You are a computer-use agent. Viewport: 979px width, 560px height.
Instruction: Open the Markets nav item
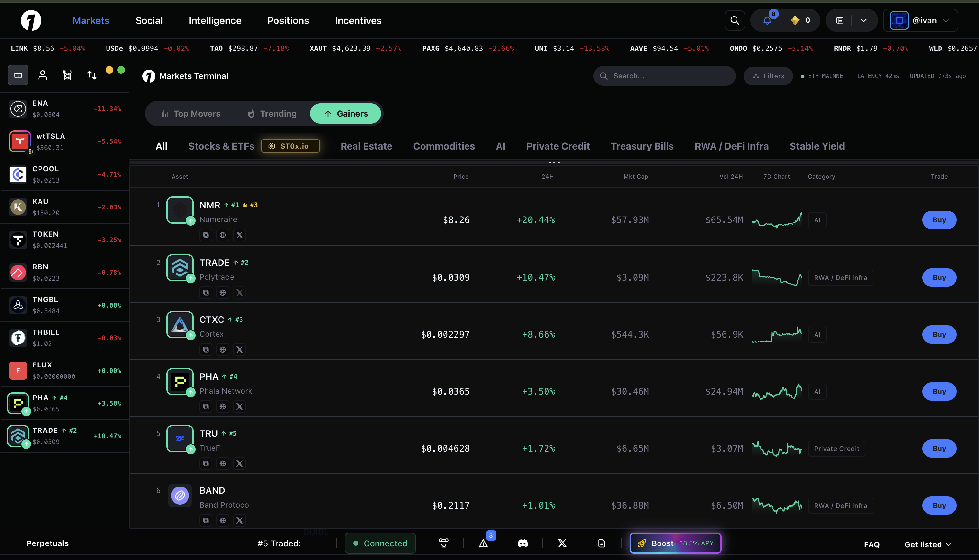click(x=91, y=20)
